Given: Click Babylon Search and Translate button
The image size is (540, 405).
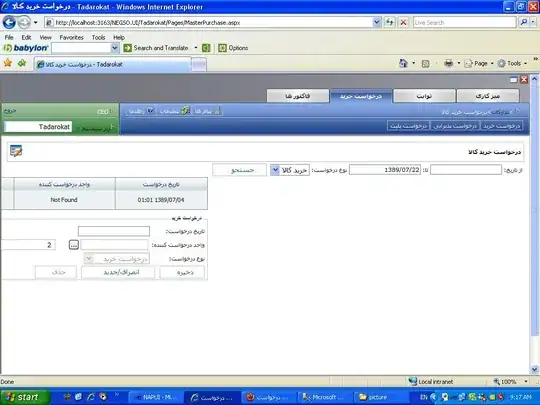Looking at the screenshot, I should pyautogui.click(x=156, y=48).
